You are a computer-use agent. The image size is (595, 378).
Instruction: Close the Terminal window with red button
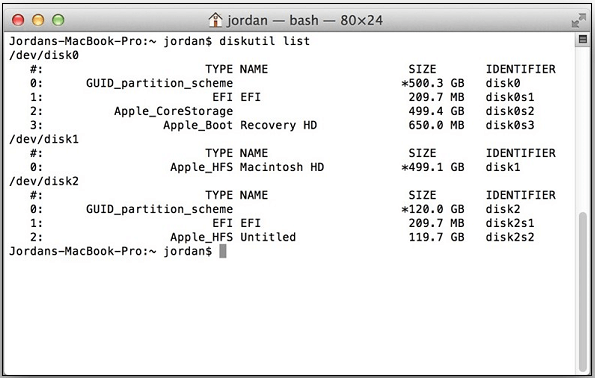click(x=18, y=20)
